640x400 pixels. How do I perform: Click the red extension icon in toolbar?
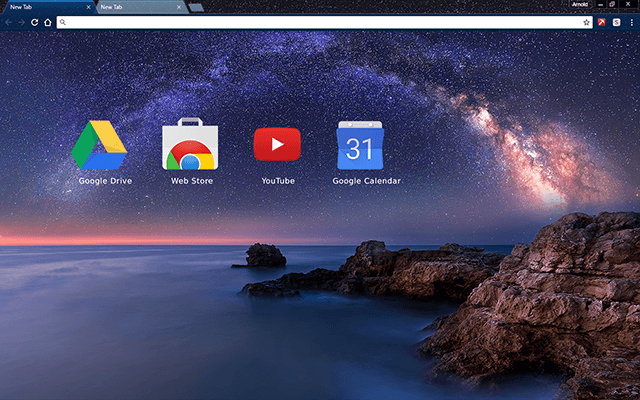pyautogui.click(x=603, y=22)
